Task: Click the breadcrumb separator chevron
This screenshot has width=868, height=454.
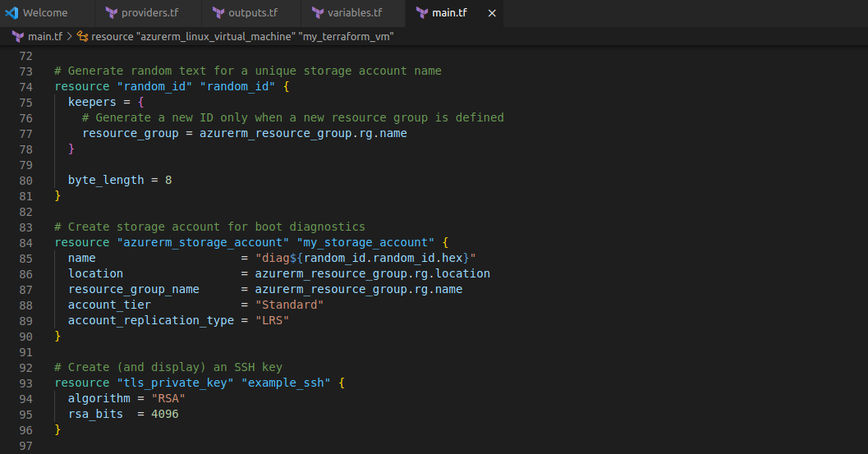Action: [x=70, y=37]
